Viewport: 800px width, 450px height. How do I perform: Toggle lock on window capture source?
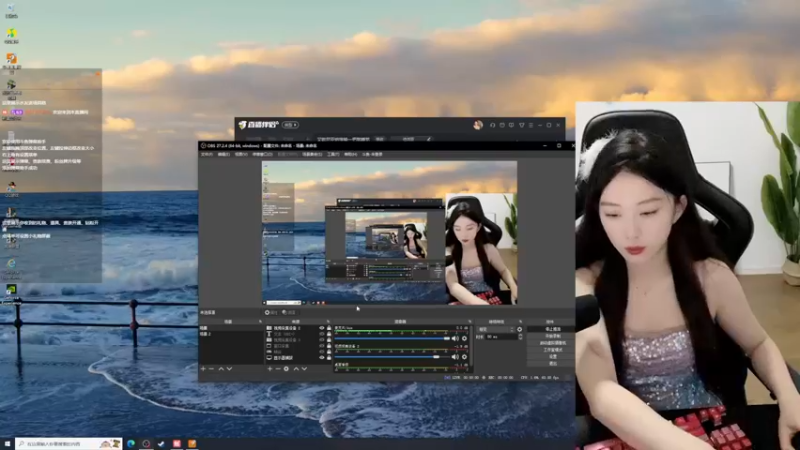click(x=329, y=345)
